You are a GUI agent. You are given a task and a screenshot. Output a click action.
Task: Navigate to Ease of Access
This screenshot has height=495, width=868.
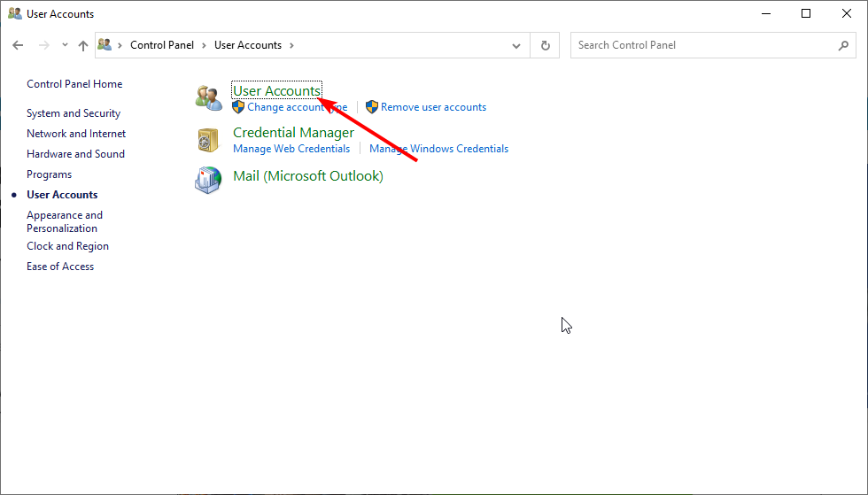click(x=60, y=267)
